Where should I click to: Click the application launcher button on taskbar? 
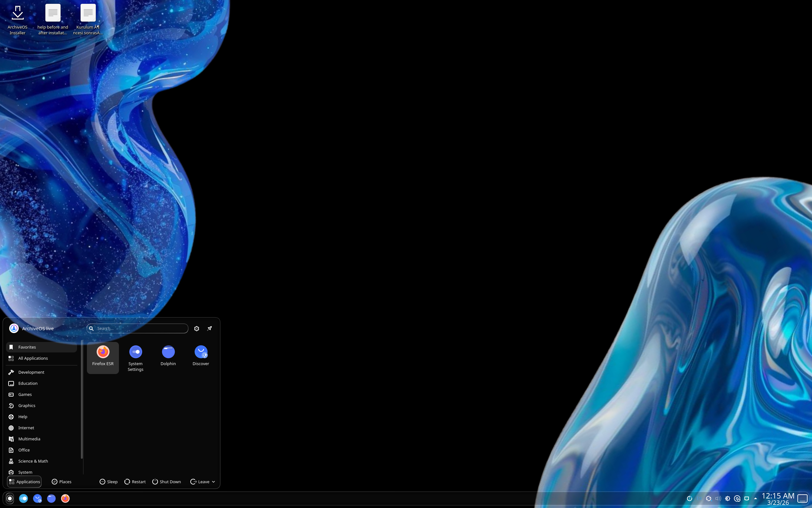click(10, 498)
